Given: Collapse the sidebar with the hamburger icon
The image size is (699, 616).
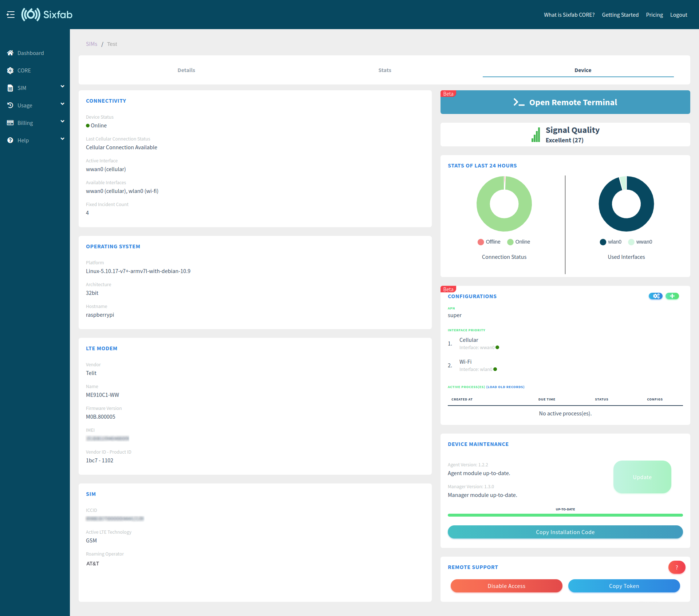Looking at the screenshot, I should (x=11, y=15).
